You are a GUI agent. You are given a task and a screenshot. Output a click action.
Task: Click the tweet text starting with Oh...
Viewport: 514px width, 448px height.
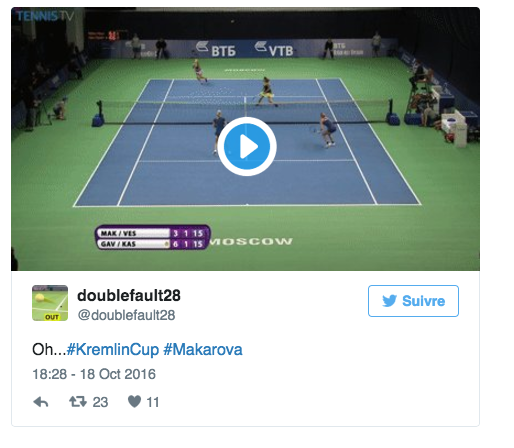tap(137, 350)
